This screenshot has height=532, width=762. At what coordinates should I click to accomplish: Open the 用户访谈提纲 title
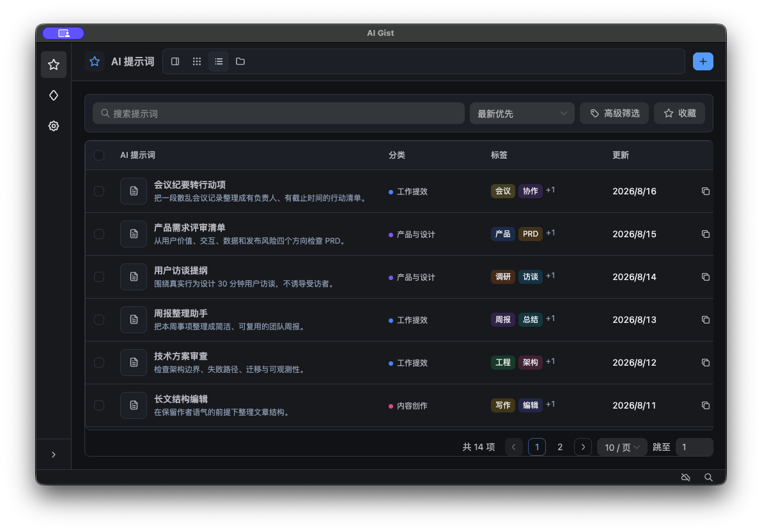click(181, 270)
